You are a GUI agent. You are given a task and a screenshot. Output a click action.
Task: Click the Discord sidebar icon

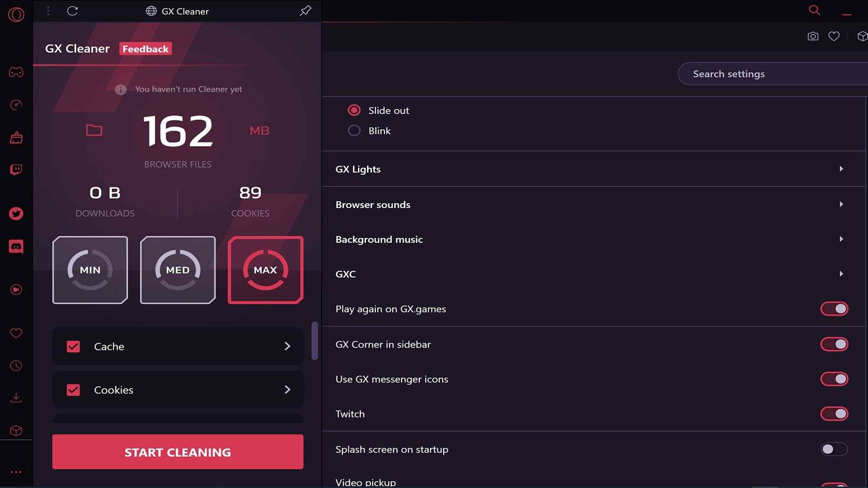tap(16, 246)
